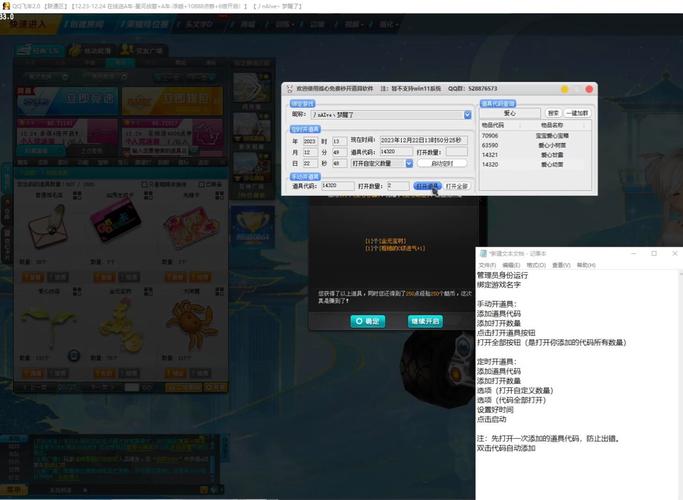Open 编辑(E) menu in Notepad

[511, 265]
